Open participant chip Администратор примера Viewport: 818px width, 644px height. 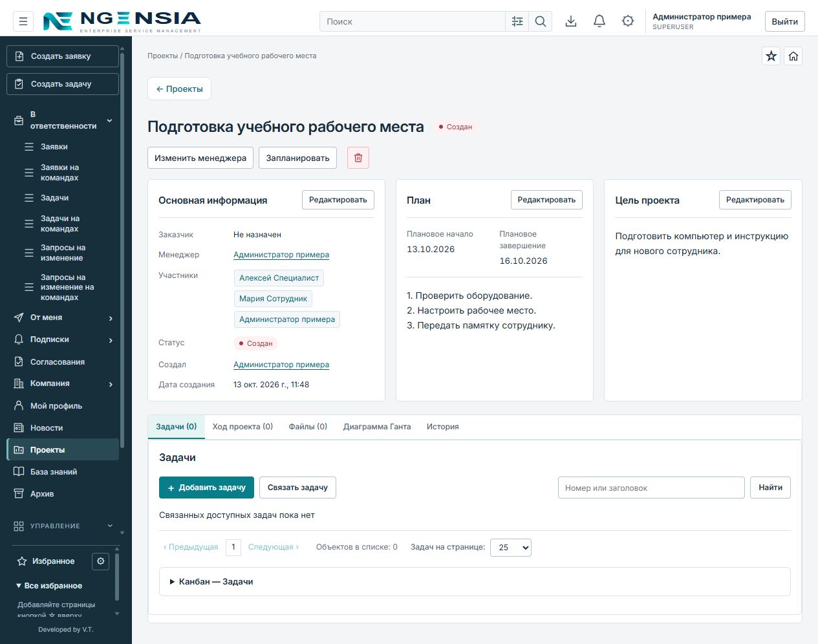[287, 319]
